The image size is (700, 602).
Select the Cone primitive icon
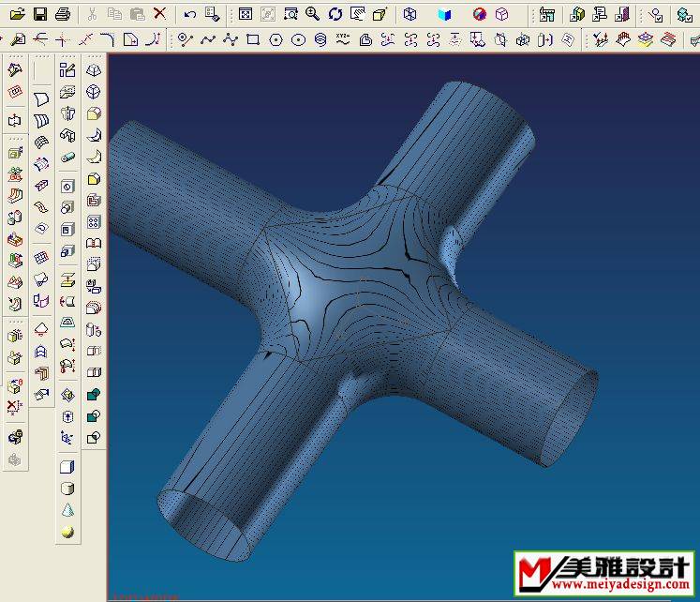point(67,510)
